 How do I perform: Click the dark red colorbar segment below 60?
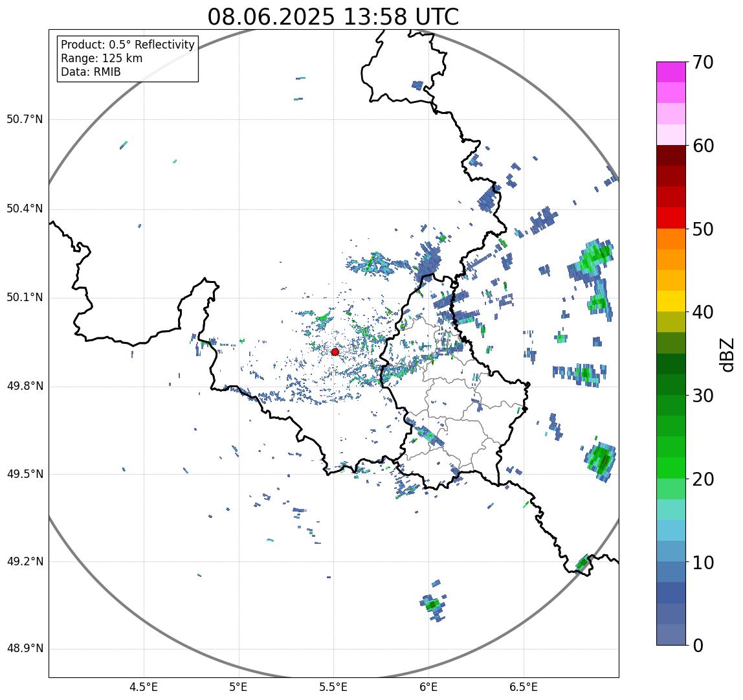[671, 155]
